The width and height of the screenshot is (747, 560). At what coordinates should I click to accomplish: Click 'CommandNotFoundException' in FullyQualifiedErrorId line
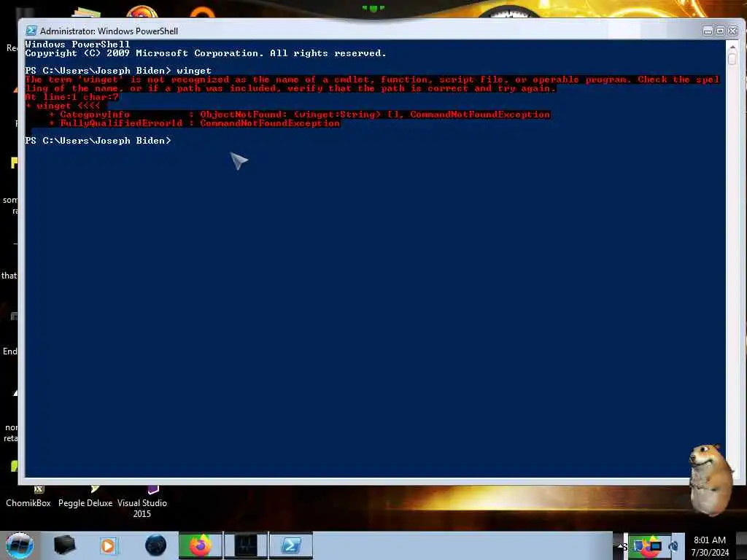(270, 123)
